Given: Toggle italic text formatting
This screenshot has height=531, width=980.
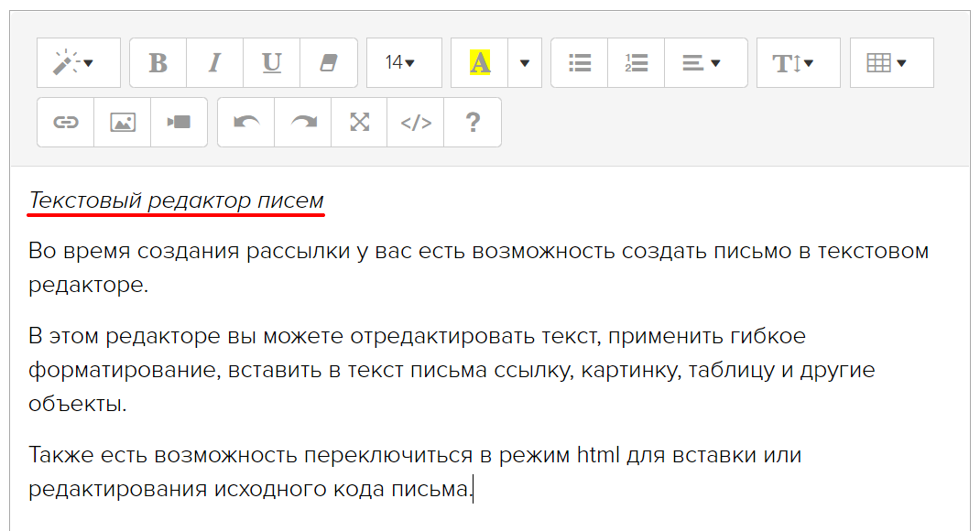Looking at the screenshot, I should (x=214, y=63).
